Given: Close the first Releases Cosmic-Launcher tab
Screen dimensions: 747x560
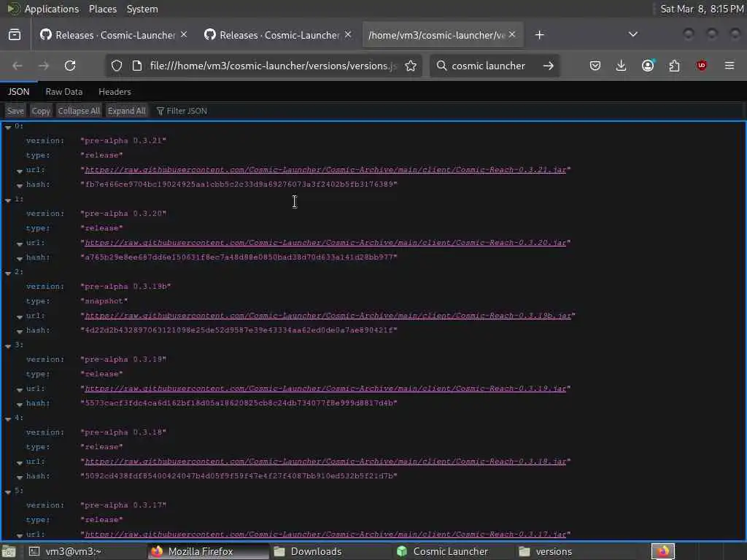Looking at the screenshot, I should (184, 34).
